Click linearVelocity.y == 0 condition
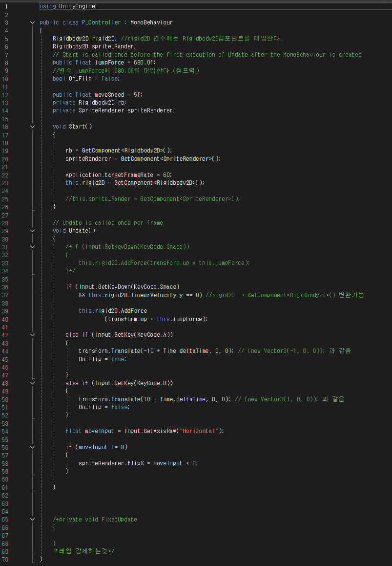The image size is (392, 566). (x=167, y=295)
